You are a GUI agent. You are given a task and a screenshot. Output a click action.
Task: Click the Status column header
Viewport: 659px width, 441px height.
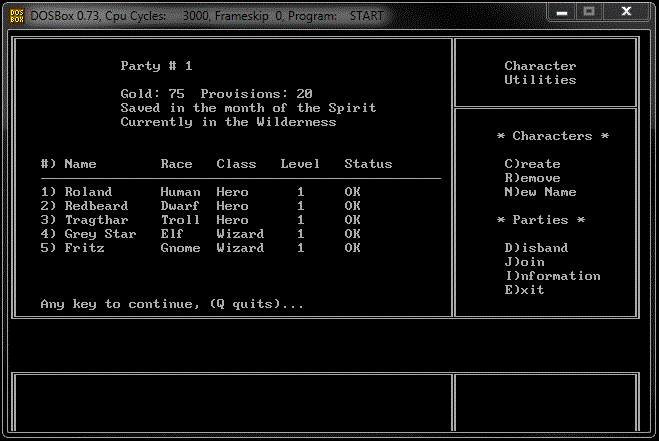[368, 164]
